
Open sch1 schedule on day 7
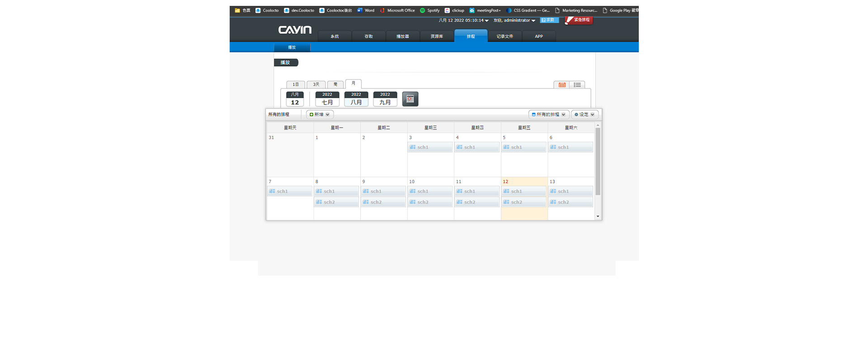pyautogui.click(x=290, y=191)
